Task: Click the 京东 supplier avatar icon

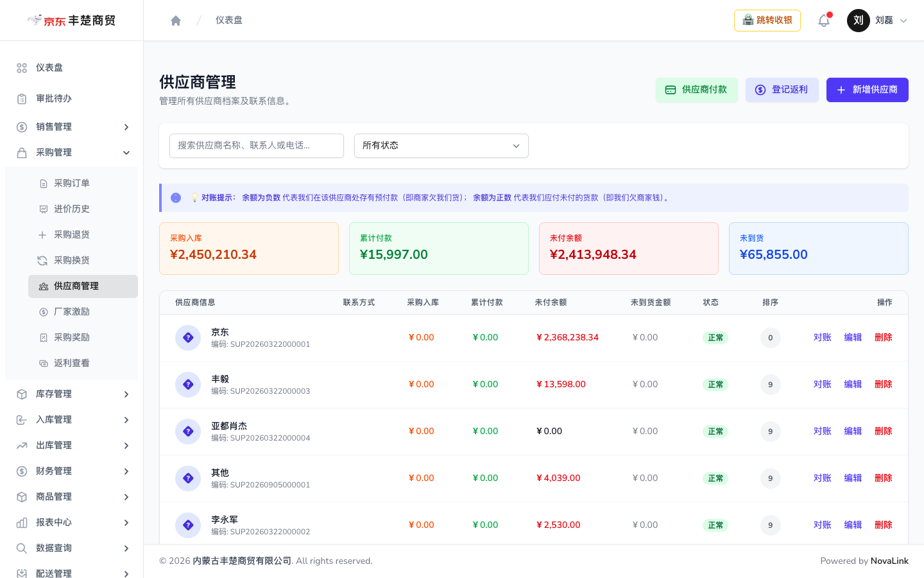Action: click(x=188, y=338)
